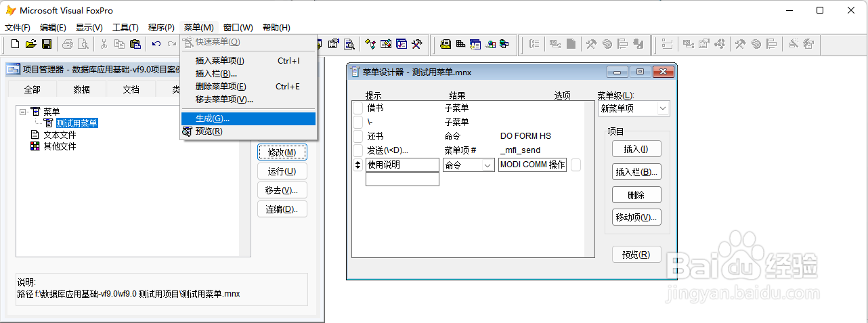Click the empty prompt field below 使用说明

[x=402, y=179]
